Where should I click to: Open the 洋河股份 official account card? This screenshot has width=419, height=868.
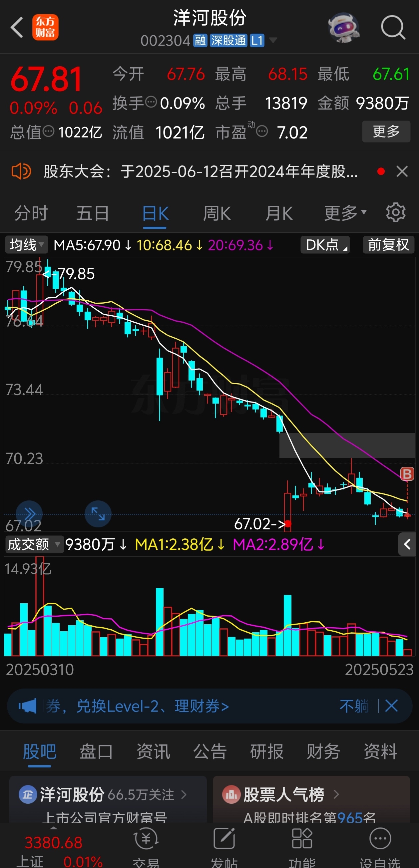click(x=108, y=800)
